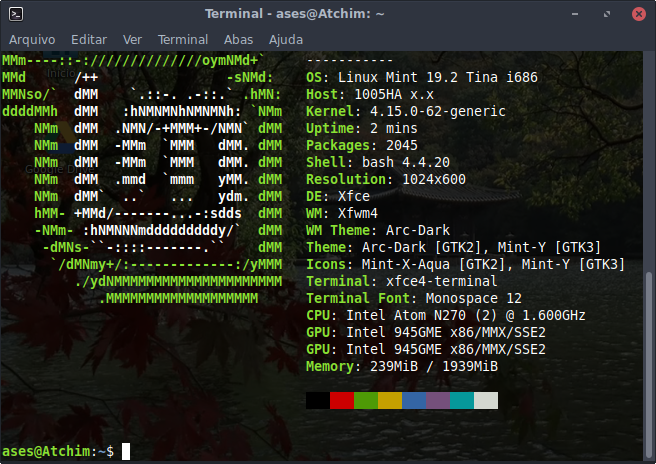Open the Abas menu
Viewport: 656px width, 464px height.
pyautogui.click(x=238, y=39)
